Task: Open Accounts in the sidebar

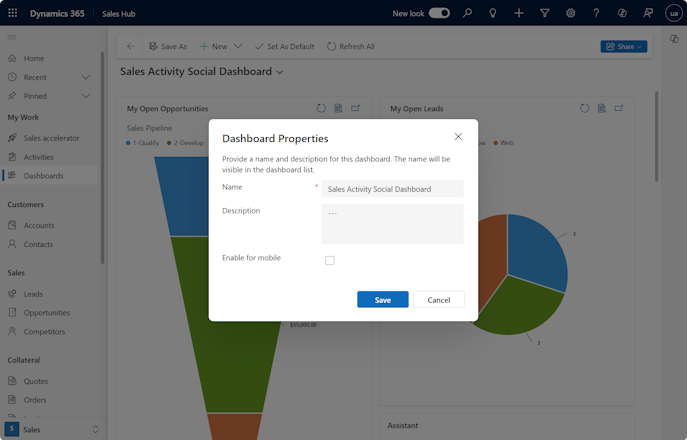Action: coord(49,225)
